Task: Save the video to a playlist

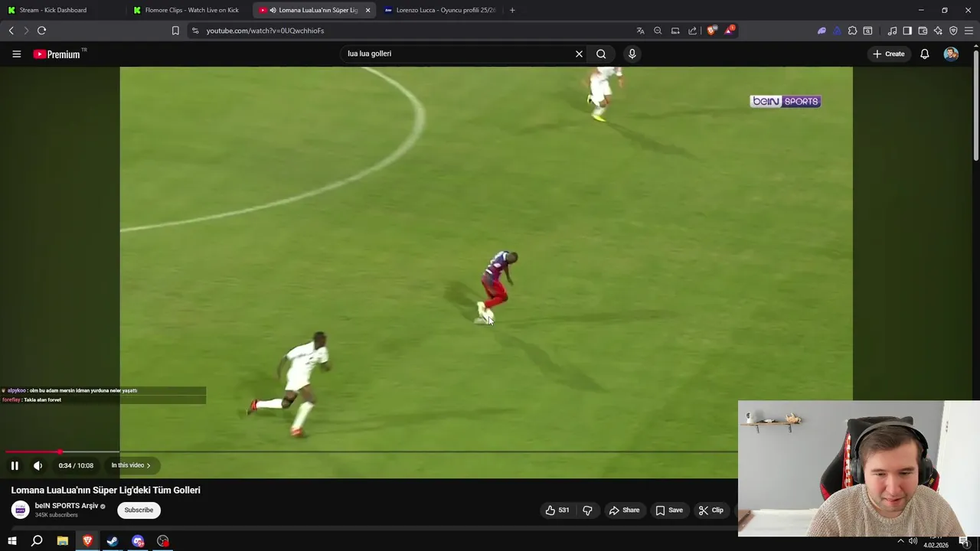Action: click(669, 510)
